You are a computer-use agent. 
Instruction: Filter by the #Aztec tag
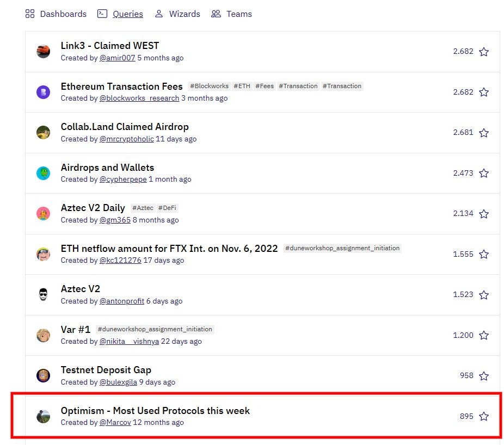coord(143,208)
